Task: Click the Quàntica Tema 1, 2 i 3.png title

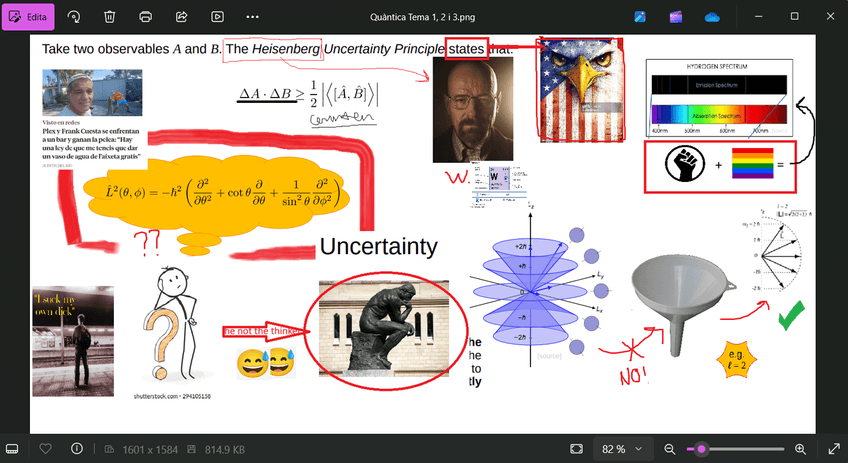Action: pos(422,17)
